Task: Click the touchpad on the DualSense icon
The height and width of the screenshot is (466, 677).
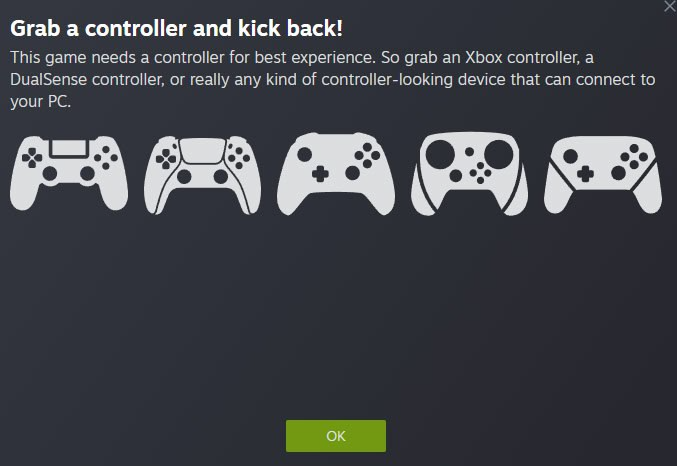Action: (x=202, y=151)
